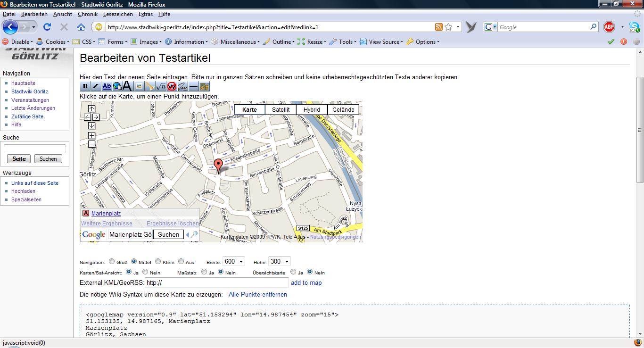
Task: Open the Forms dropdown in the developer toolbar
Action: coord(113,41)
